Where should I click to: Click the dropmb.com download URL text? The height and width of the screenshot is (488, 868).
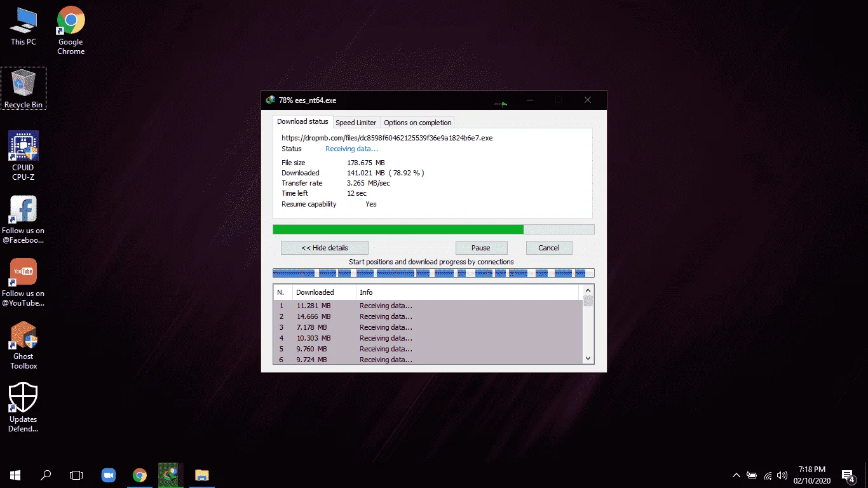tap(387, 137)
